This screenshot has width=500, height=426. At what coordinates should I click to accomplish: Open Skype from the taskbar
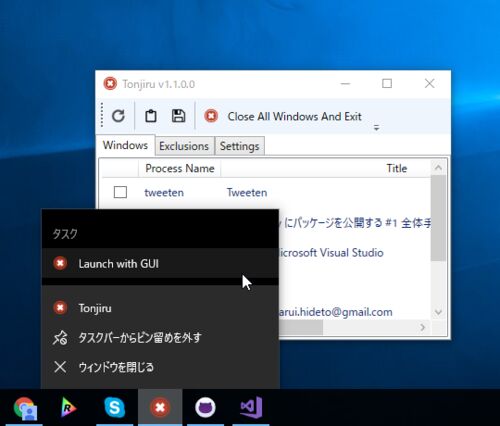114,407
